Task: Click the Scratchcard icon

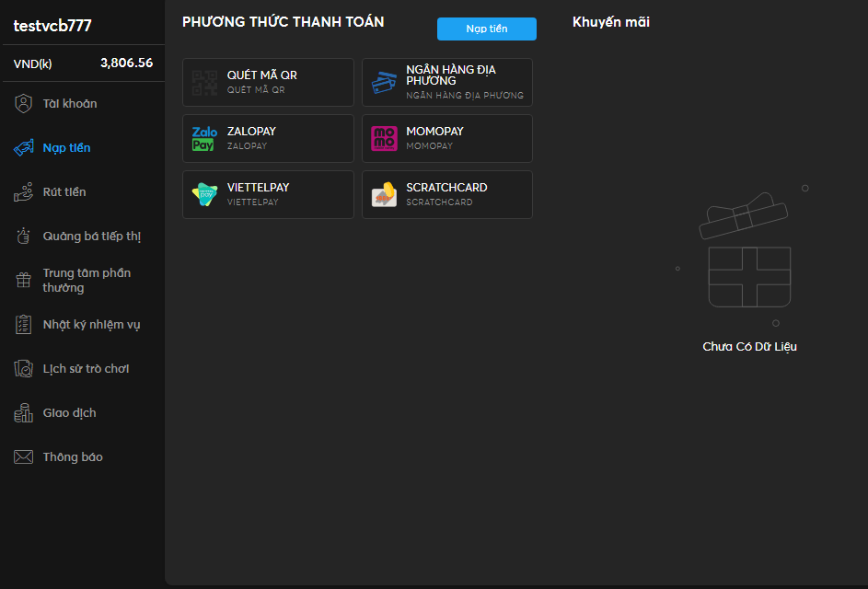Action: click(384, 194)
